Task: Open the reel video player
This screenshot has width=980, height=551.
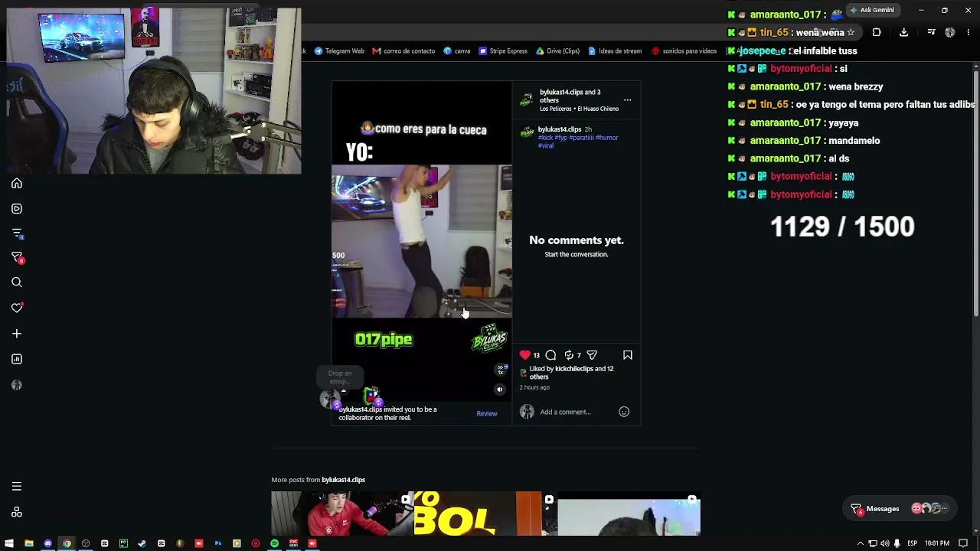Action: click(422, 241)
